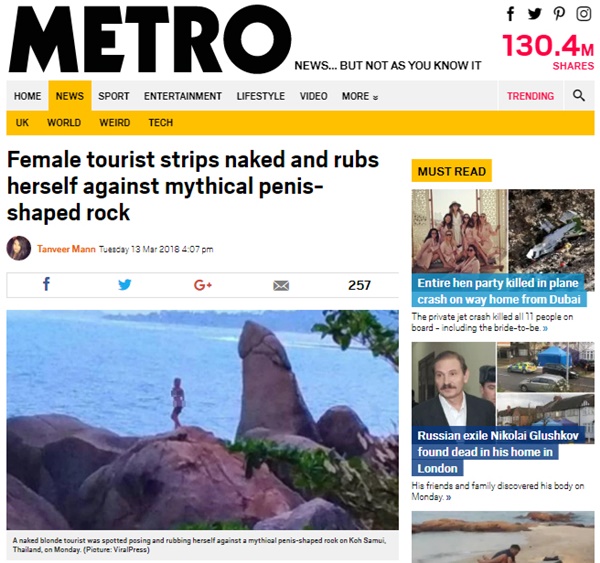Open the ENTERTAINMENT navigation tab
This screenshot has height=563, width=600.
(x=183, y=96)
